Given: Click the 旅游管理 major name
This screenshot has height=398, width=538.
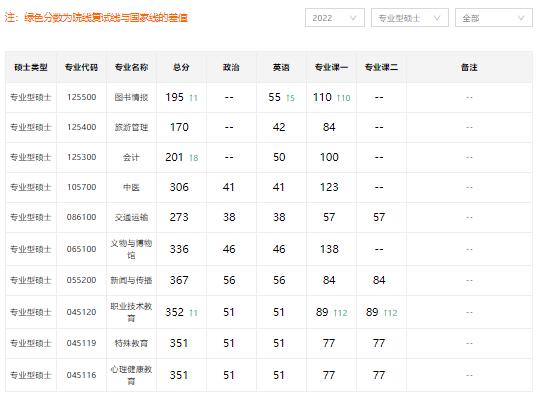Looking at the screenshot, I should click(x=131, y=127).
